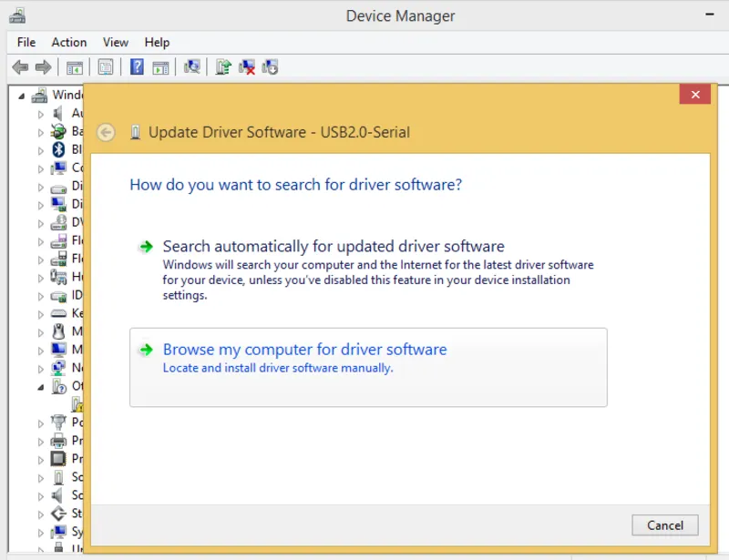Viewport: 729px width, 560px height.
Task: Select the Bluetooth device category icon
Action: 58,149
